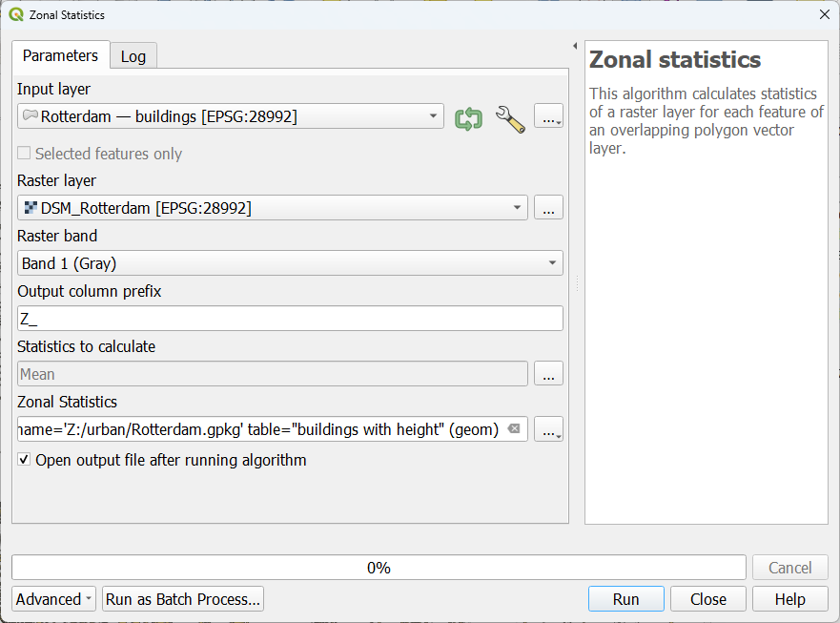Image resolution: width=840 pixels, height=623 pixels.
Task: Open statistics selection via ellipsis button
Action: click(548, 374)
